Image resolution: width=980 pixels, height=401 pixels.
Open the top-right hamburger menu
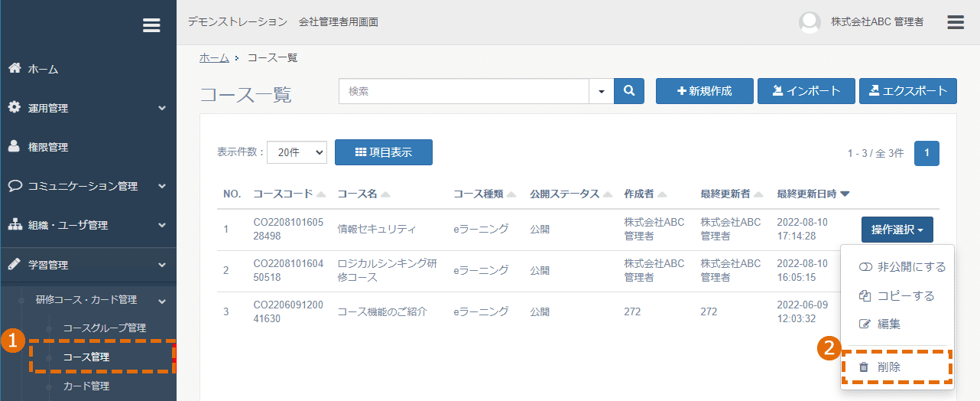click(956, 22)
